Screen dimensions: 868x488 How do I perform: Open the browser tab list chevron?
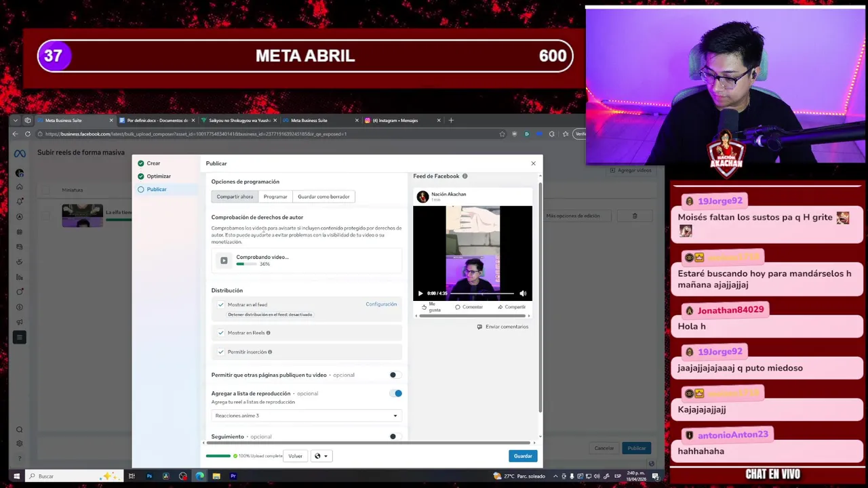[x=16, y=121]
